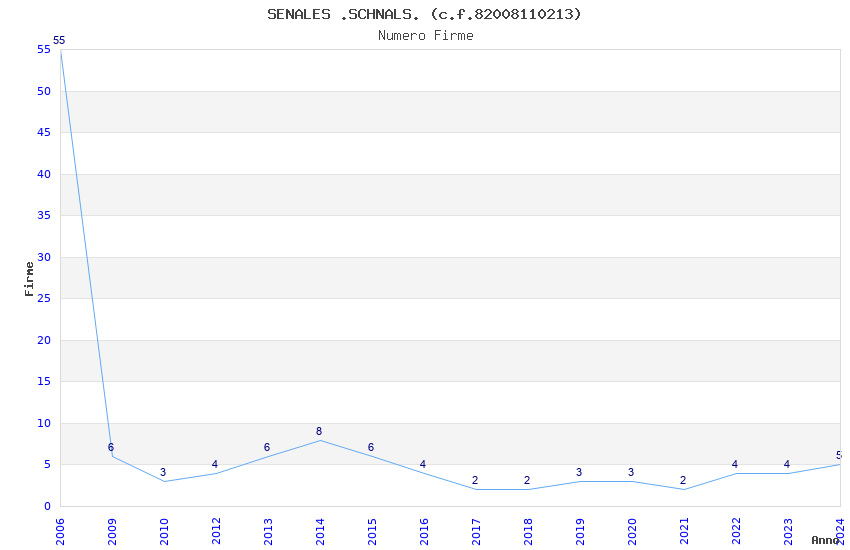
Task: Click the 2017 data point labeled 2
Action: click(475, 489)
